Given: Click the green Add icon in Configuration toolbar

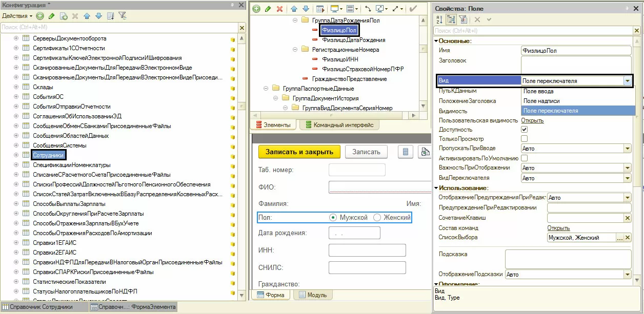Looking at the screenshot, I should coord(40,16).
